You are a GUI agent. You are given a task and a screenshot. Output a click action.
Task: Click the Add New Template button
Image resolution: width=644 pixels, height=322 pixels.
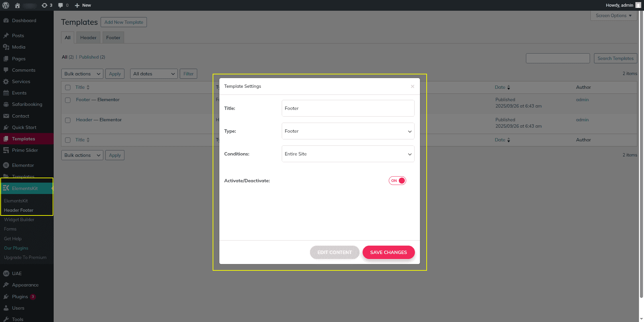pos(124,22)
